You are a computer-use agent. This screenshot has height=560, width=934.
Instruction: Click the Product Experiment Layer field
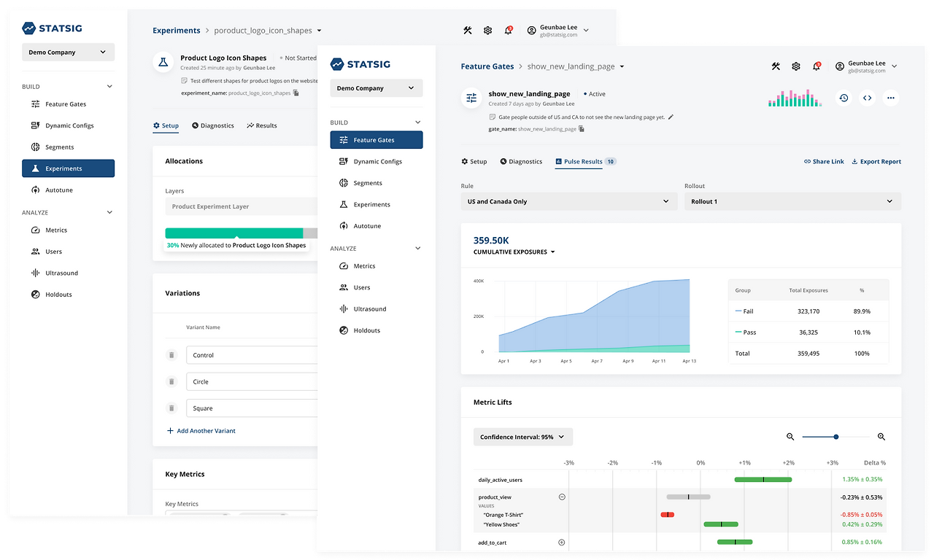(x=242, y=206)
